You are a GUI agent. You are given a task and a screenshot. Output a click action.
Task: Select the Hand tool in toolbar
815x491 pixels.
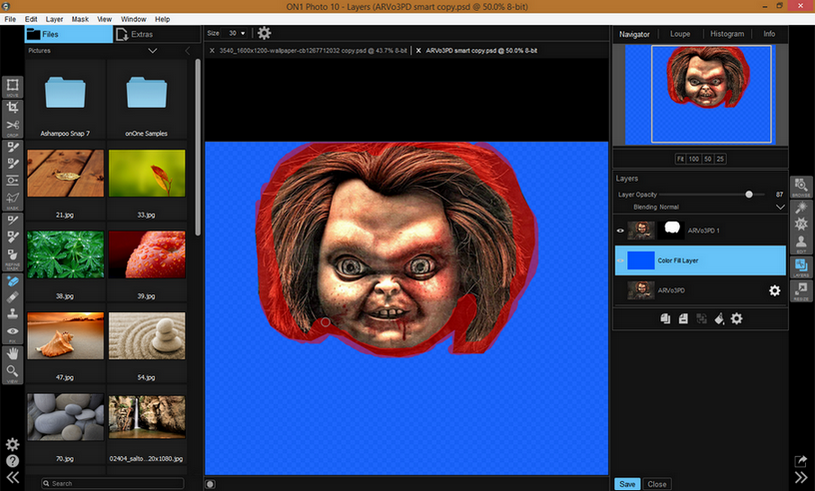click(13, 352)
